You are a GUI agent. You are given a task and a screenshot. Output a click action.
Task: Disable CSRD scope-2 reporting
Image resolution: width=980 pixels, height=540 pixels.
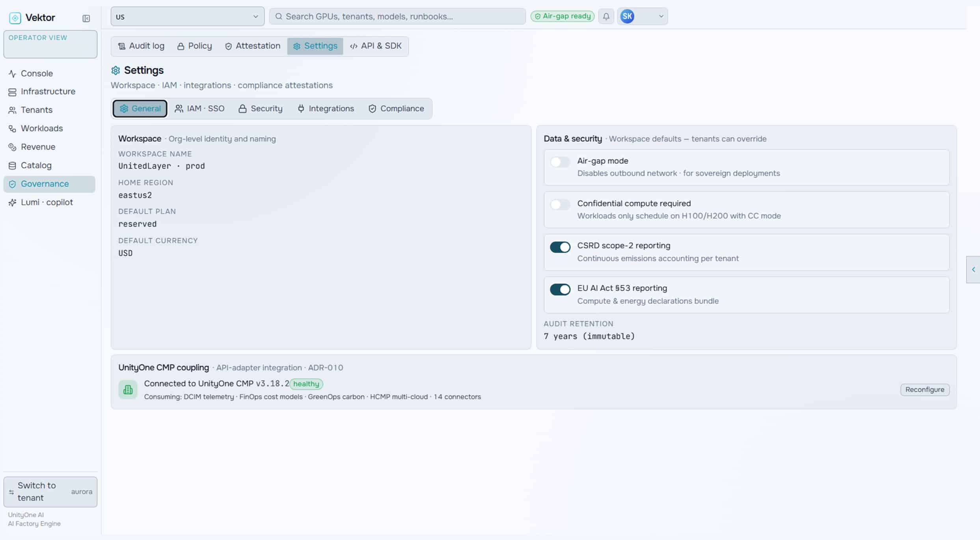pyautogui.click(x=560, y=247)
